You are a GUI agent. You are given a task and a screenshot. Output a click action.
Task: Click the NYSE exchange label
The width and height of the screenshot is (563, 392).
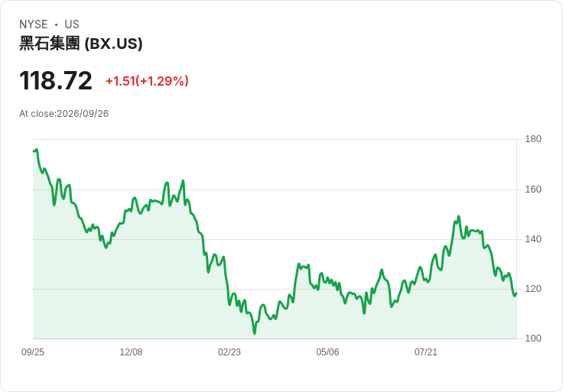34,24
